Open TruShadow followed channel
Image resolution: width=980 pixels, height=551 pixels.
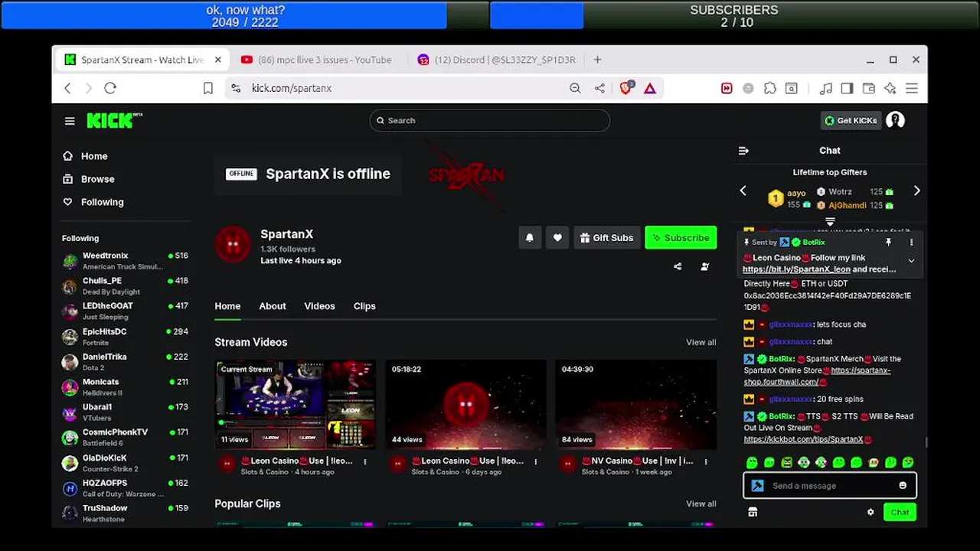(125, 514)
